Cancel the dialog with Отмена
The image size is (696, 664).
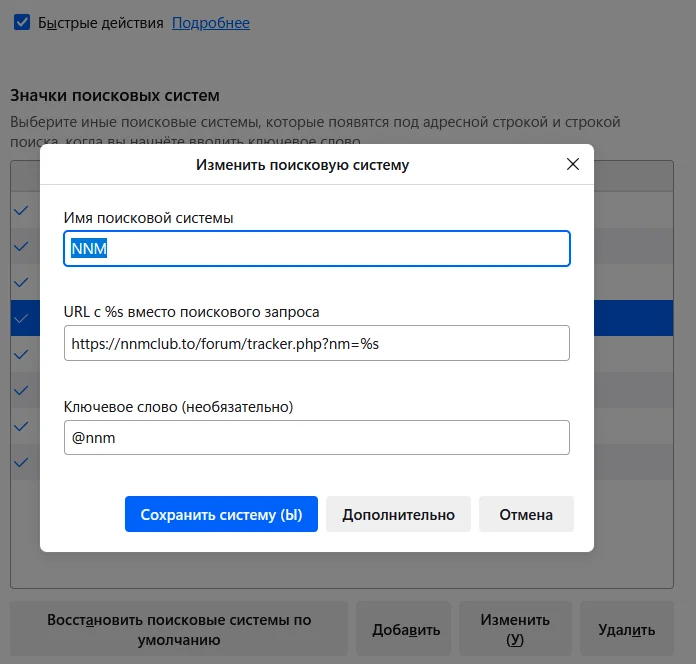[x=526, y=515]
